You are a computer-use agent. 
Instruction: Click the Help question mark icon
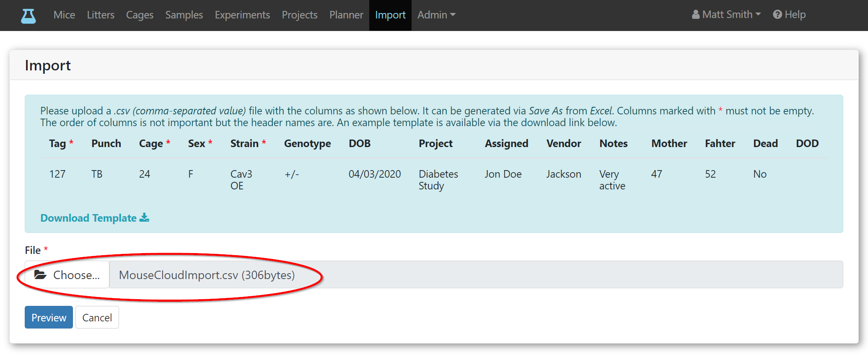777,15
